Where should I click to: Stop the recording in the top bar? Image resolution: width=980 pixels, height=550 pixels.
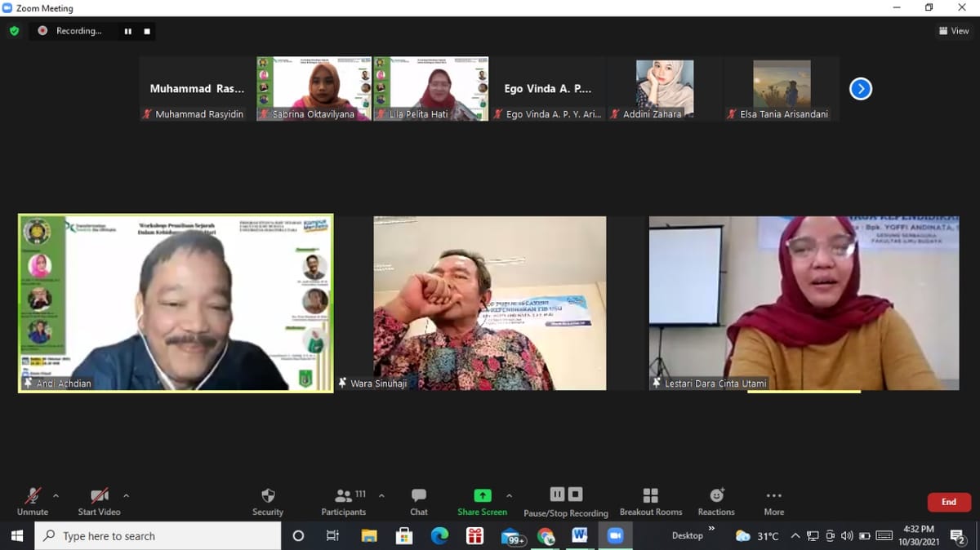(147, 31)
